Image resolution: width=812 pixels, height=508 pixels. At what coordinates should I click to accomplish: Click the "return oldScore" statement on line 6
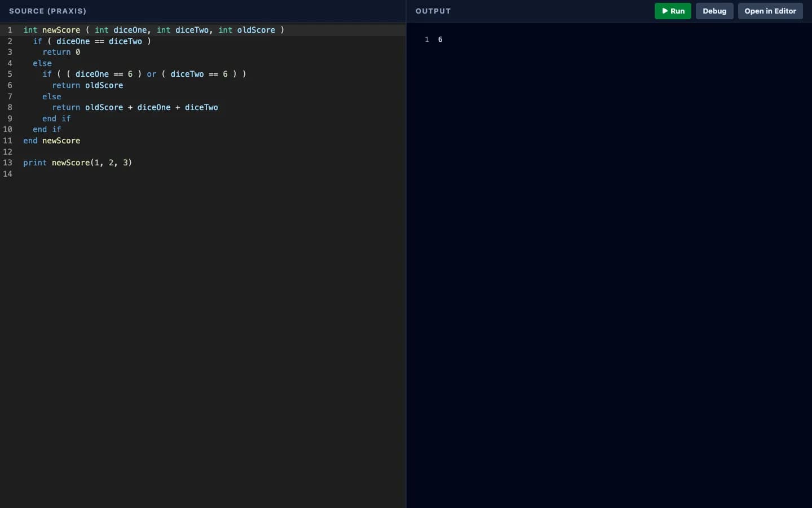tap(87, 85)
